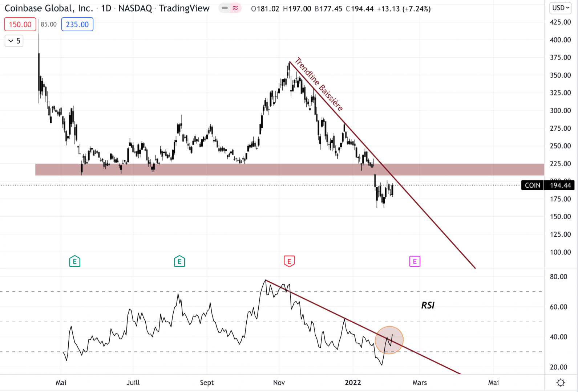This screenshot has height=392, width=578.
Task: Click the 60.00 label on the RSI scale
Action: (x=558, y=307)
